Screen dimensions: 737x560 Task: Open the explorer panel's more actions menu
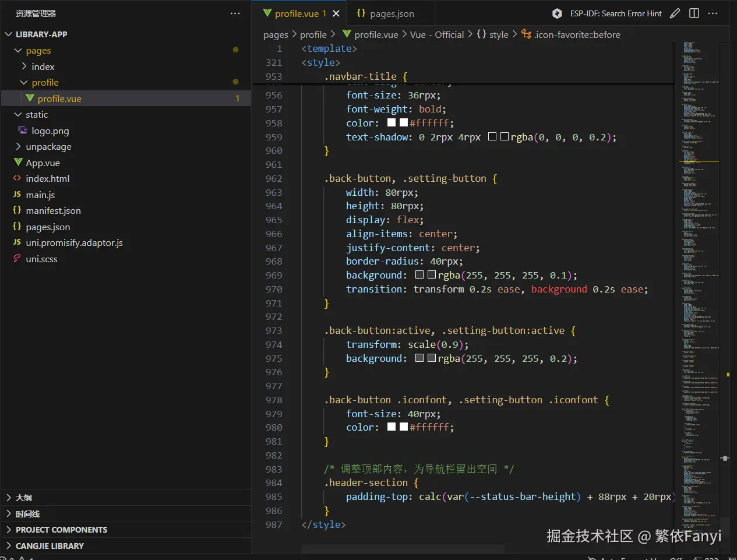(235, 13)
